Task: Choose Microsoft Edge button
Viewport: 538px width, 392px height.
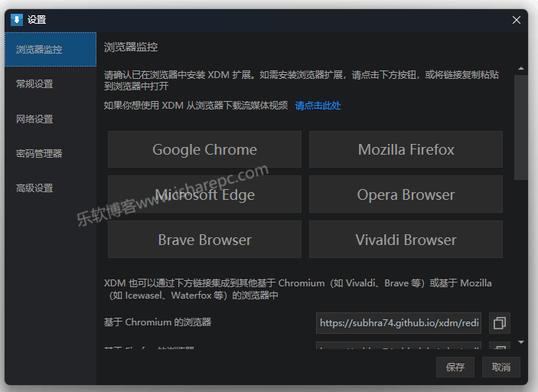Action: [x=204, y=194]
